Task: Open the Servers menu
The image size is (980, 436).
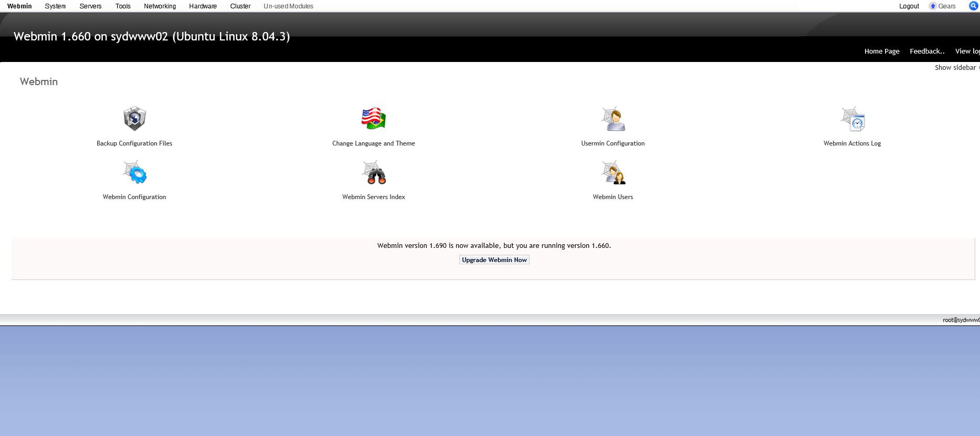Action: point(90,6)
